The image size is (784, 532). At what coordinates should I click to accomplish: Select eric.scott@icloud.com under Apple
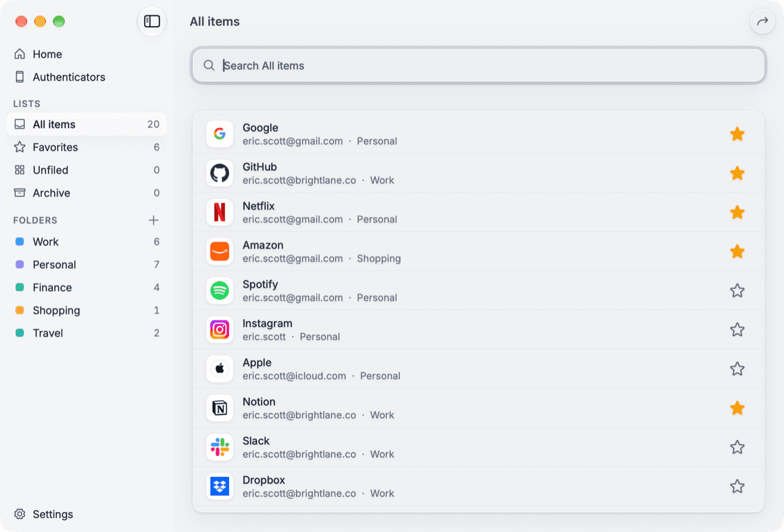click(295, 376)
